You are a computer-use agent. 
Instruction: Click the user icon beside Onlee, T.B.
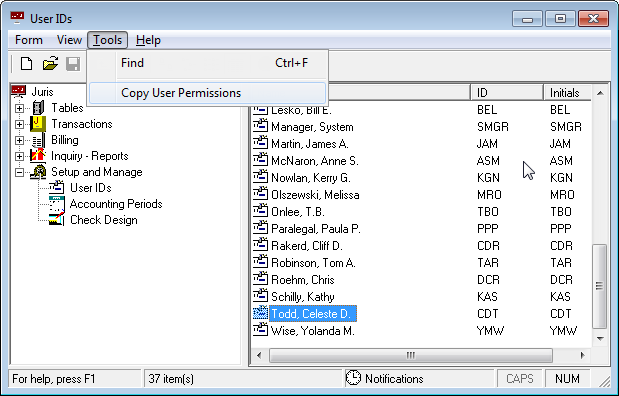[260, 211]
